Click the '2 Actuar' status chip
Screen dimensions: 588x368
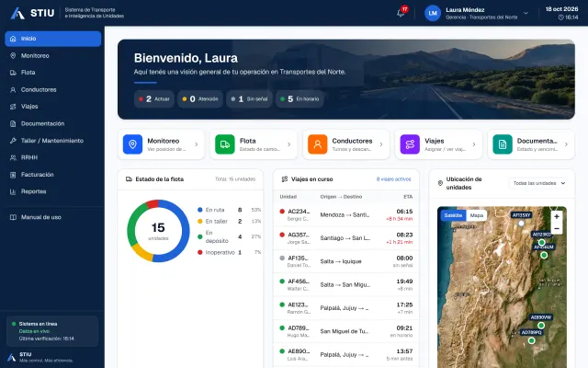(x=154, y=99)
